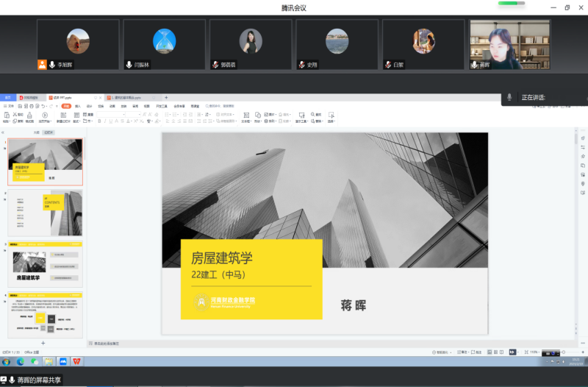Collapse the slide thumbnail panel
588x387 pixels.
pyautogui.click(x=4, y=132)
